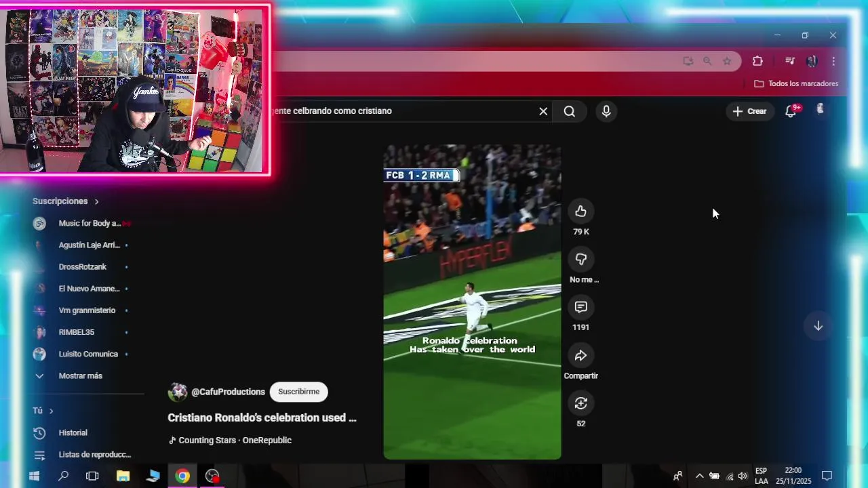The height and width of the screenshot is (488, 868).
Task: Open the Compartir share option
Action: point(580,356)
